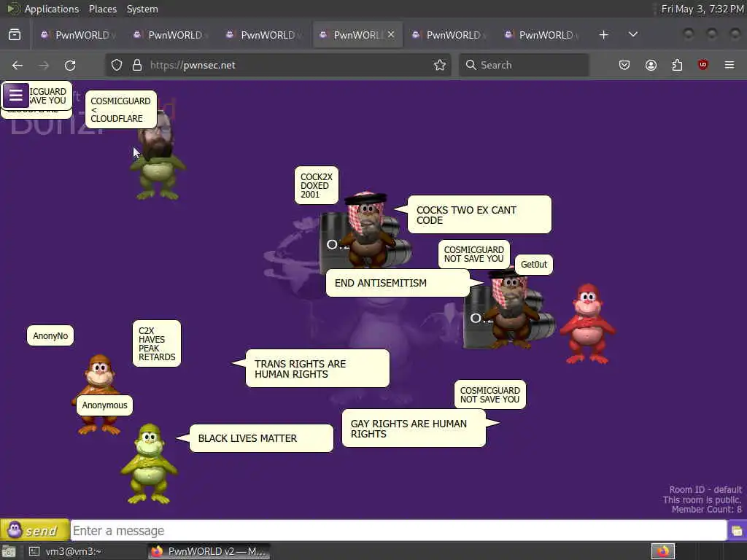Expand the list all tabs chevron
The width and height of the screenshot is (747, 560).
click(x=633, y=35)
